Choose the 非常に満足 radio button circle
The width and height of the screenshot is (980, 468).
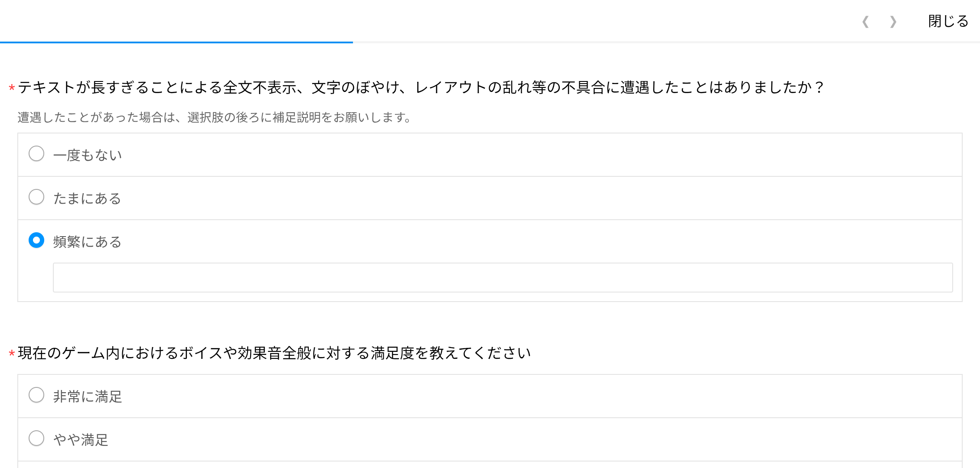36,395
